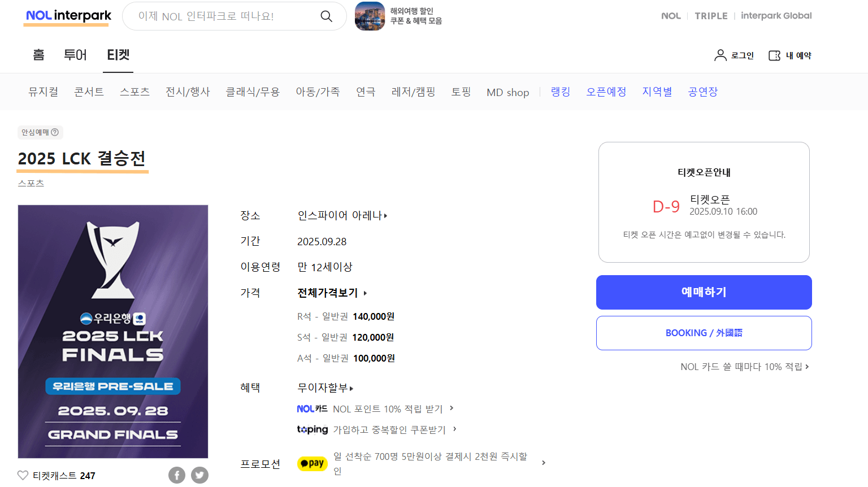Open the 오픈예정 menu item
The height and width of the screenshot is (487, 868).
606,92
